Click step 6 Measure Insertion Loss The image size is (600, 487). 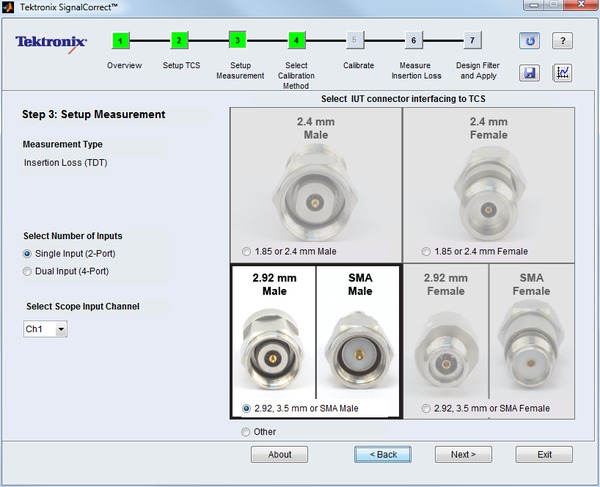(413, 41)
